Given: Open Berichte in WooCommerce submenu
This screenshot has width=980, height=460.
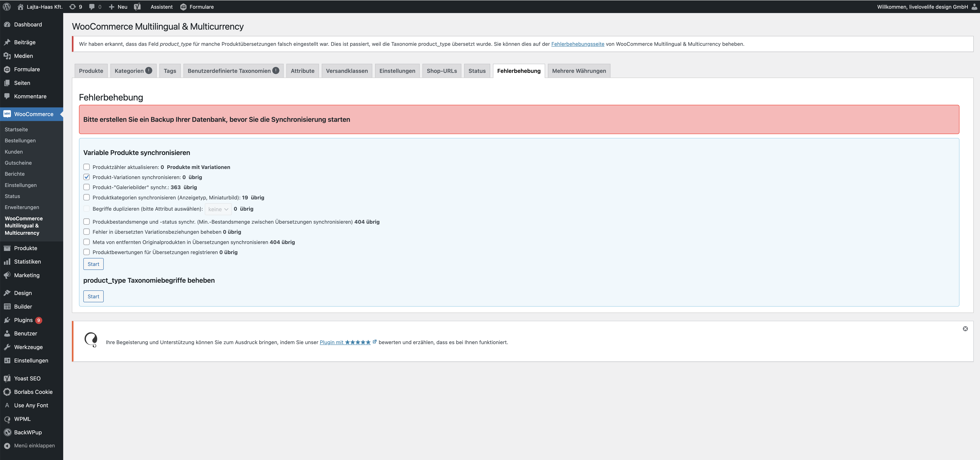Looking at the screenshot, I should coord(14,174).
